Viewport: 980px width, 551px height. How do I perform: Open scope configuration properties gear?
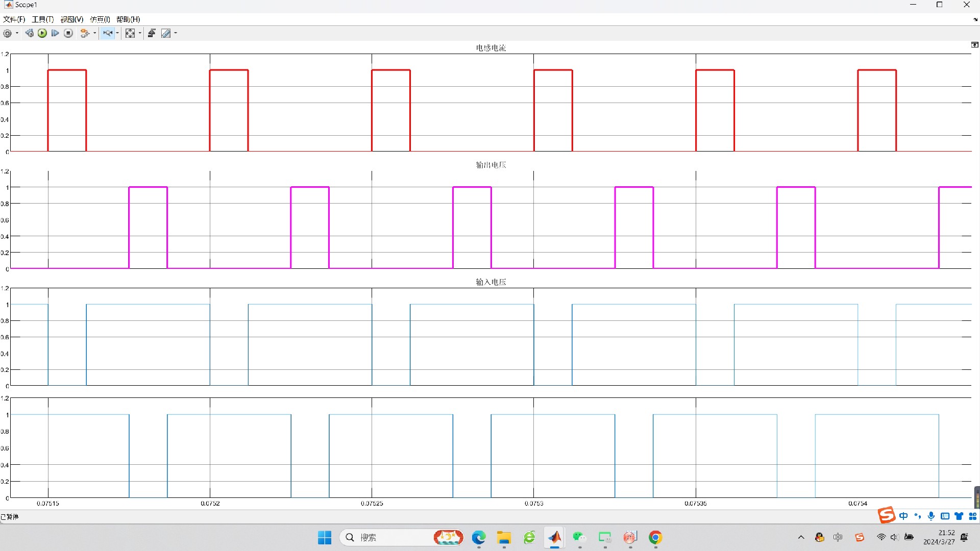click(x=7, y=33)
